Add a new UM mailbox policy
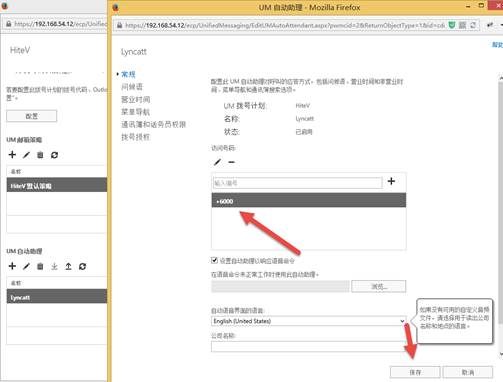503x382 pixels. 12,155
